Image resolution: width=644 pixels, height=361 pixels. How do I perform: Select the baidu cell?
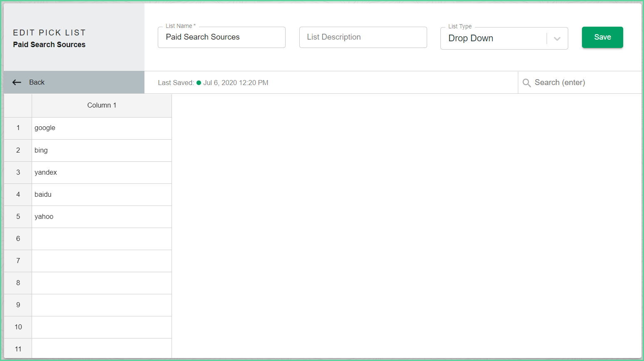tap(102, 195)
